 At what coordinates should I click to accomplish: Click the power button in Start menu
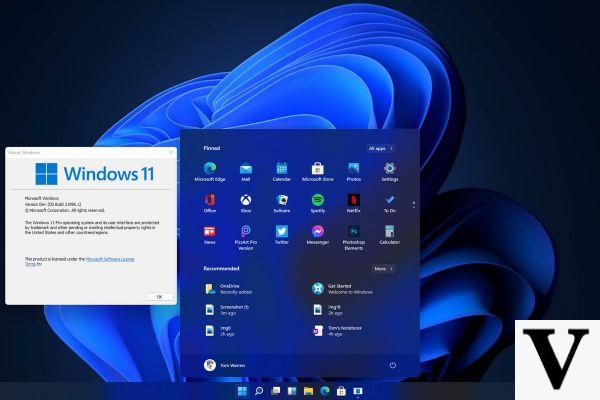(x=393, y=365)
